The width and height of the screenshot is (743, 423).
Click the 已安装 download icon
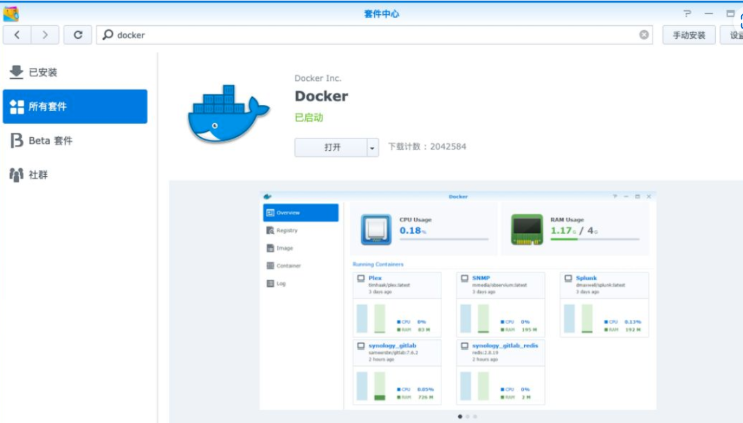tap(16, 72)
